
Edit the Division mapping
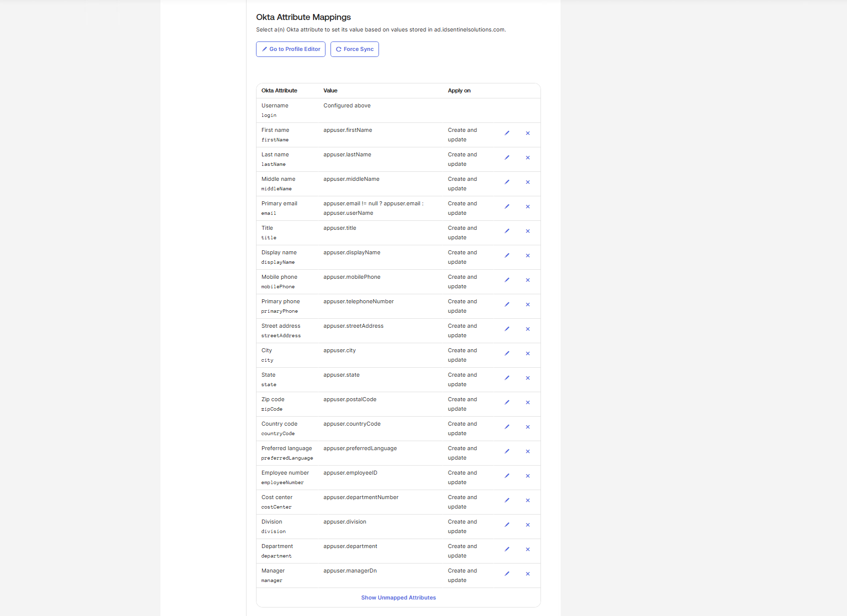pyautogui.click(x=507, y=525)
